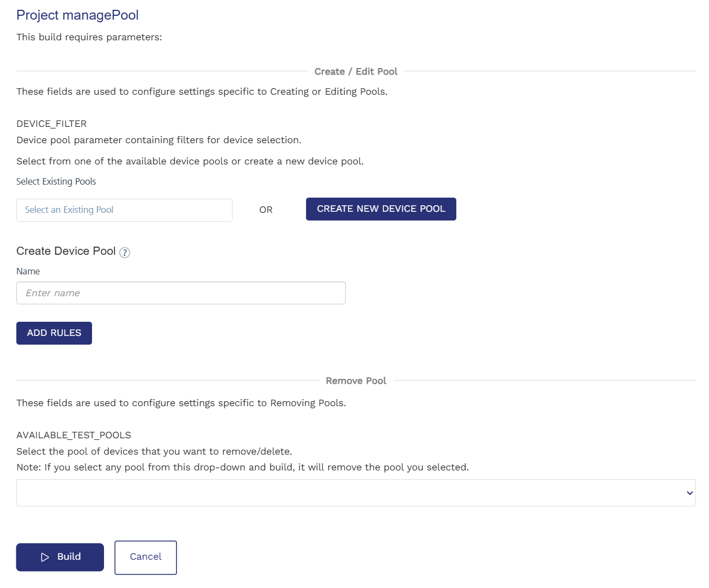Click the Select Existing Pools label
This screenshot has width=709, height=588.
click(x=56, y=181)
